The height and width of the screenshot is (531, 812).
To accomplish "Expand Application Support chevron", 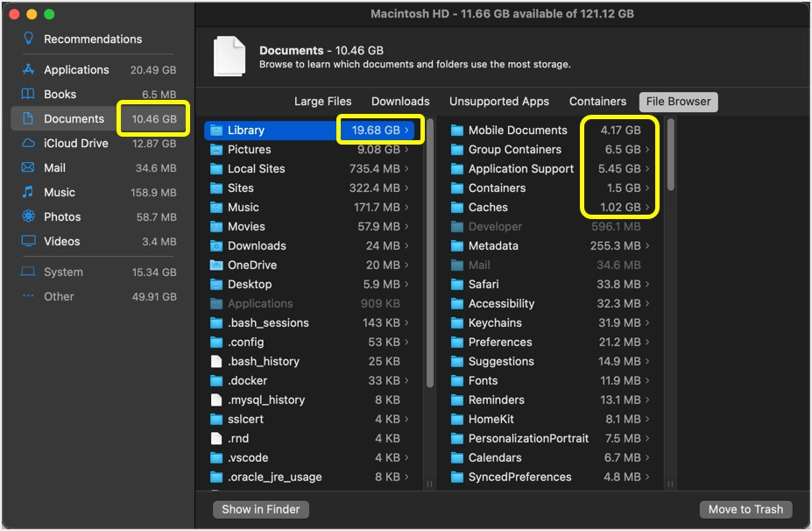I will point(647,168).
